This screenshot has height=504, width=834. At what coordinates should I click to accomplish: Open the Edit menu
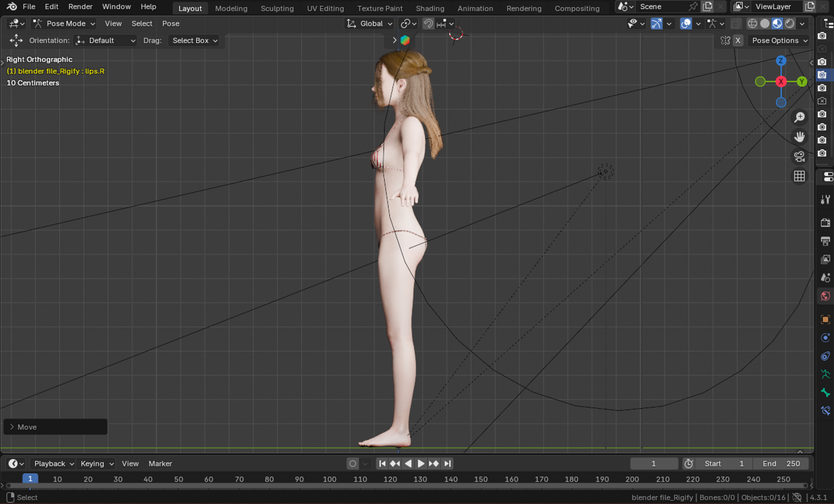pos(52,7)
